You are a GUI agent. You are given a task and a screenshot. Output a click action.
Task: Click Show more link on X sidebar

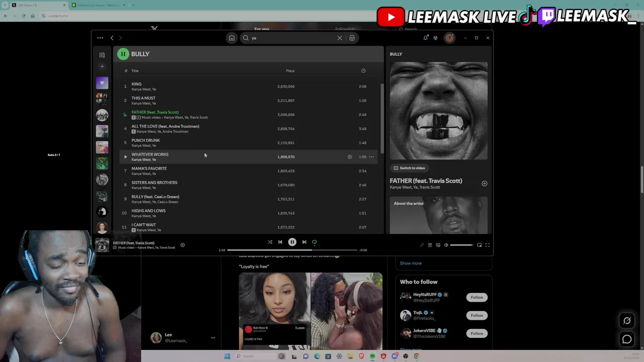411,263
